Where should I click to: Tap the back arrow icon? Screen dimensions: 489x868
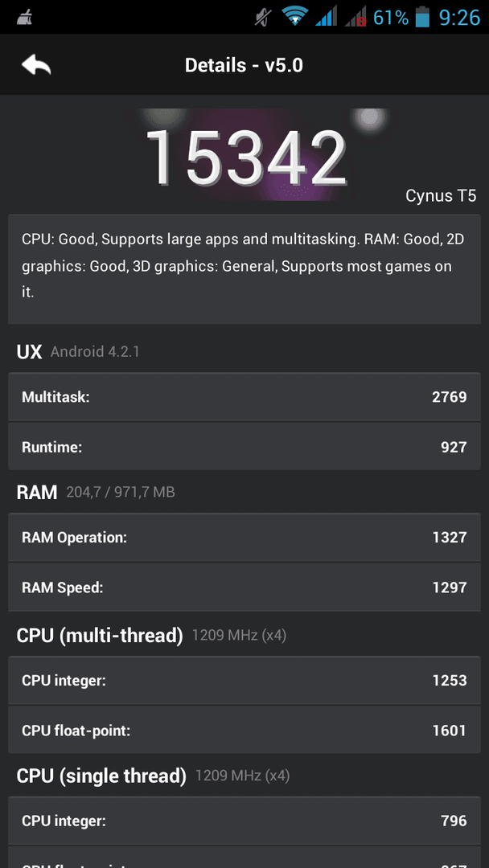36,65
